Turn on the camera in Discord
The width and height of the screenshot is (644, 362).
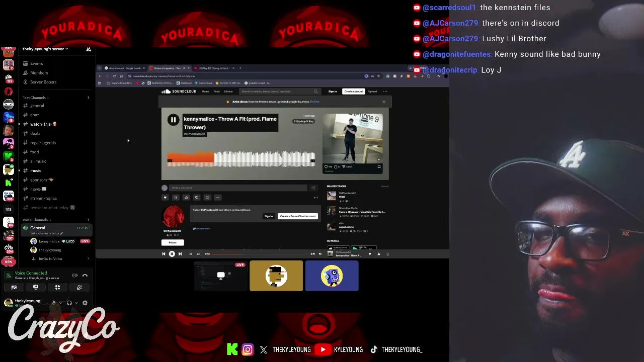(14, 287)
